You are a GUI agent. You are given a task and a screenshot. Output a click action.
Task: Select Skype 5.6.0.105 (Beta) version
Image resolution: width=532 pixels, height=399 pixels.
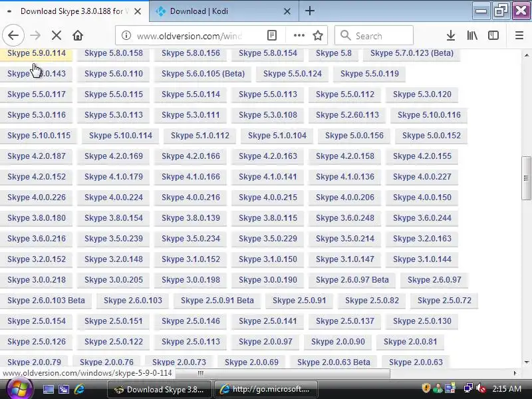[203, 74]
